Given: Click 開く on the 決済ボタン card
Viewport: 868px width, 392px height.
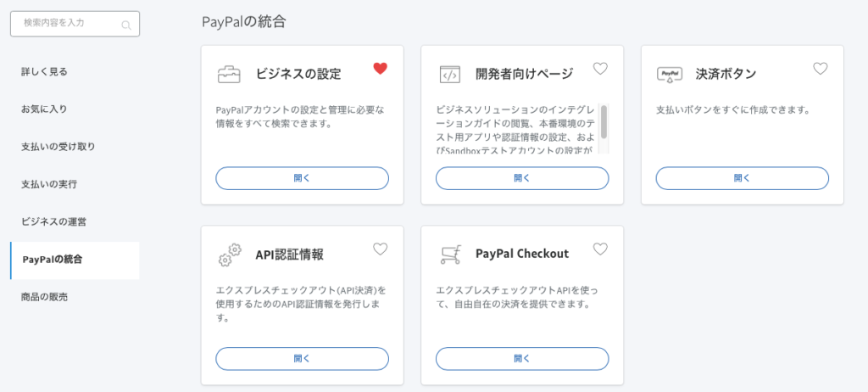Looking at the screenshot, I should (x=743, y=178).
